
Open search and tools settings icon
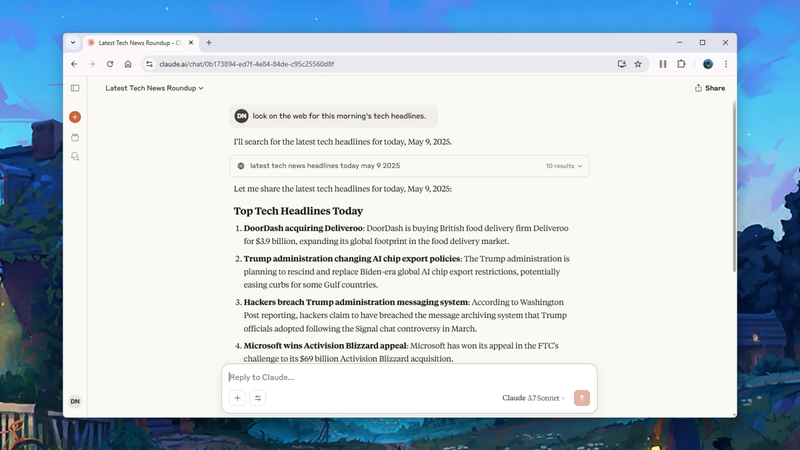point(258,398)
